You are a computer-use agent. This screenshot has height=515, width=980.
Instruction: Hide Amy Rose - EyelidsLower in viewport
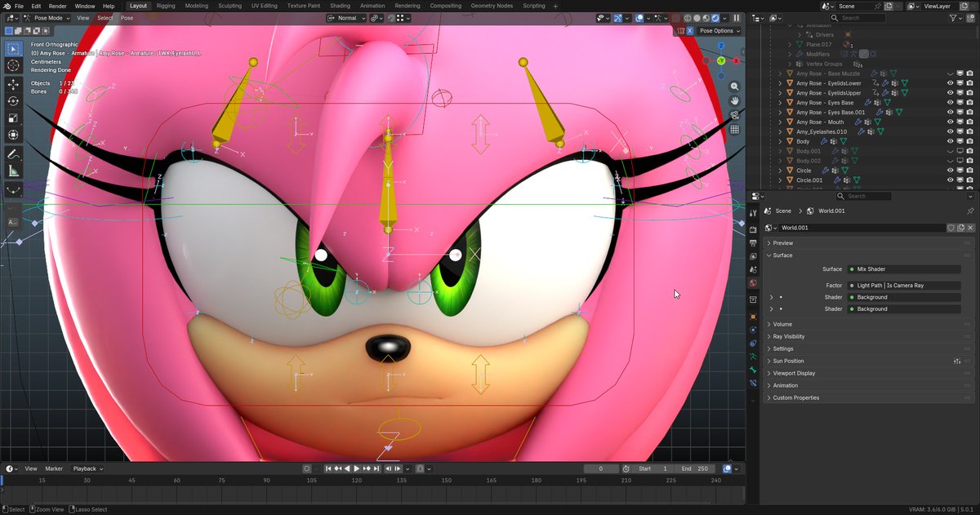950,83
